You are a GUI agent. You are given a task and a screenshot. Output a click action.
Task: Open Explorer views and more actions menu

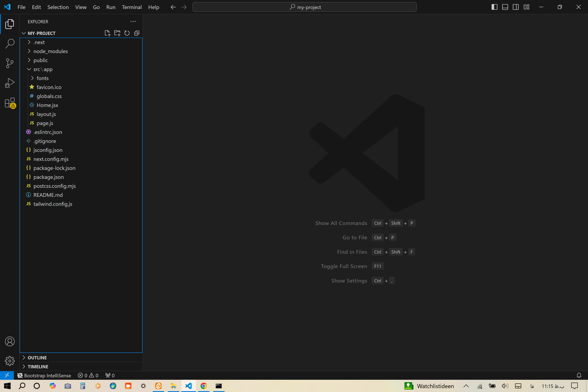click(133, 21)
